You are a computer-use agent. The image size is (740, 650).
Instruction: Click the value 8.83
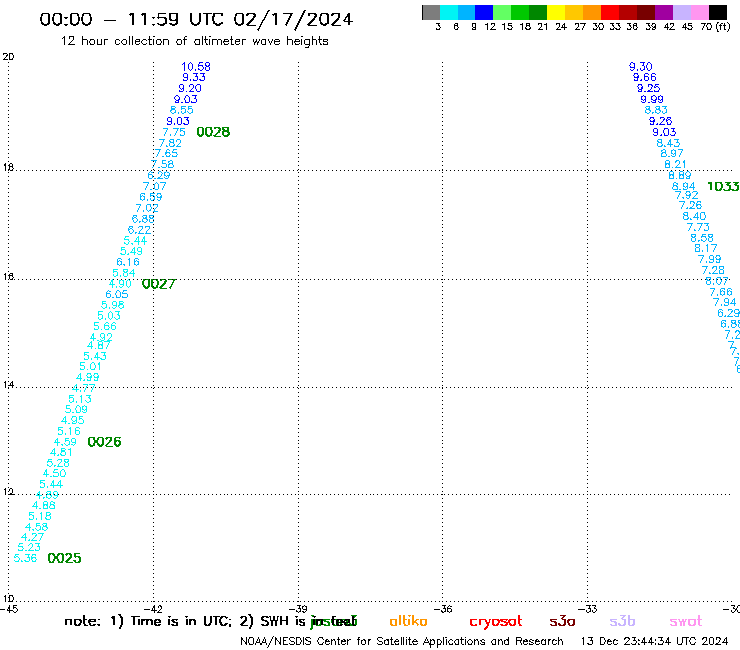click(x=656, y=110)
